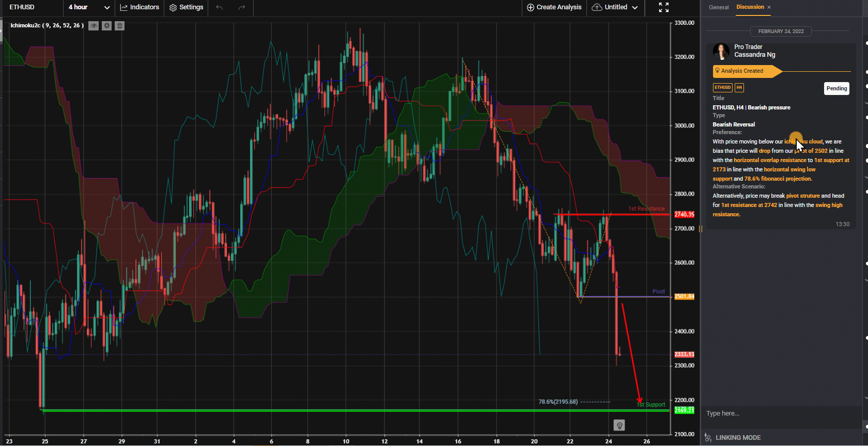
Task: Click the date label 10 on the time axis
Action: click(346, 441)
